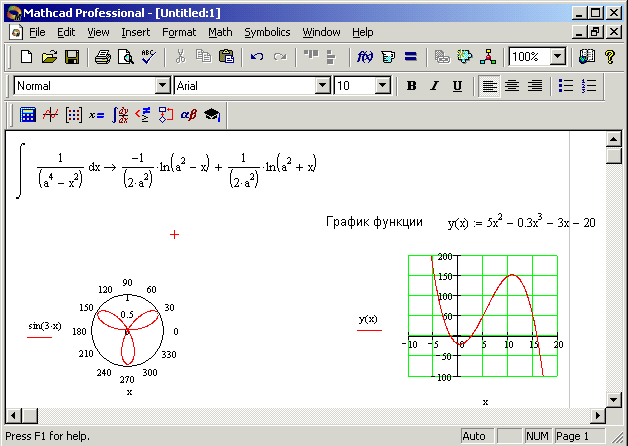Open the Help menu

point(363,32)
